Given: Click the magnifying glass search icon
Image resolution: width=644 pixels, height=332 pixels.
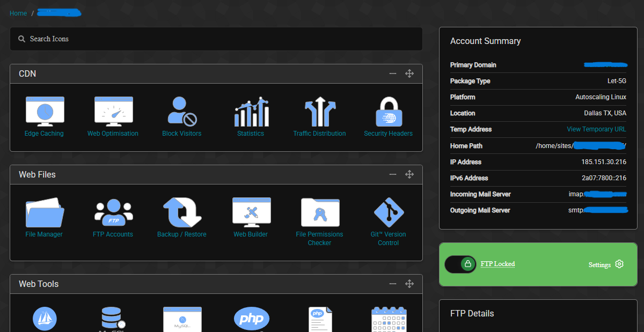Looking at the screenshot, I should pos(21,39).
